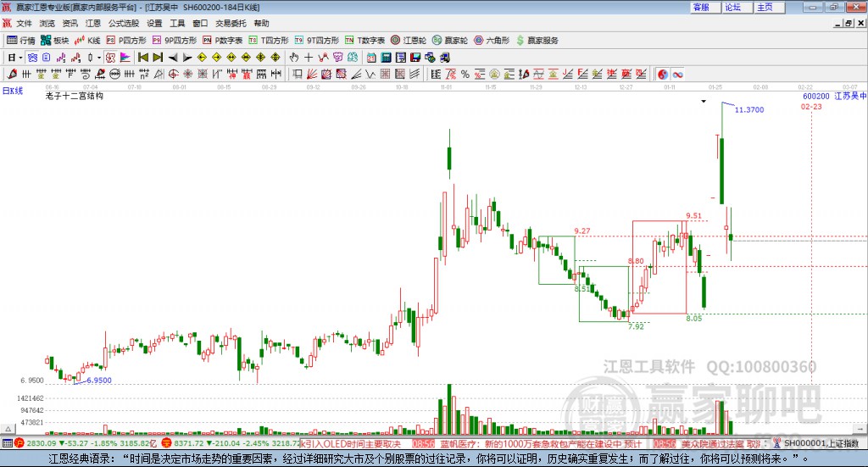Open the 公式选股 menu
Viewport: 868px width, 467px height.
pos(124,23)
